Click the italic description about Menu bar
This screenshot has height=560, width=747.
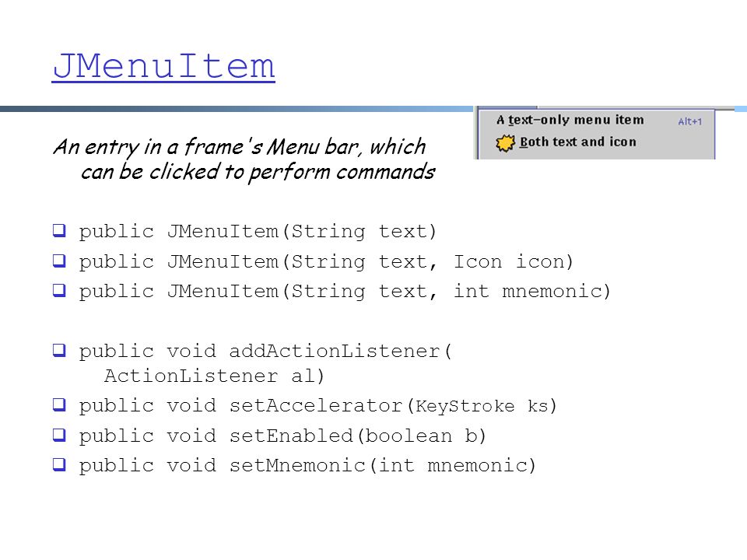(x=244, y=159)
